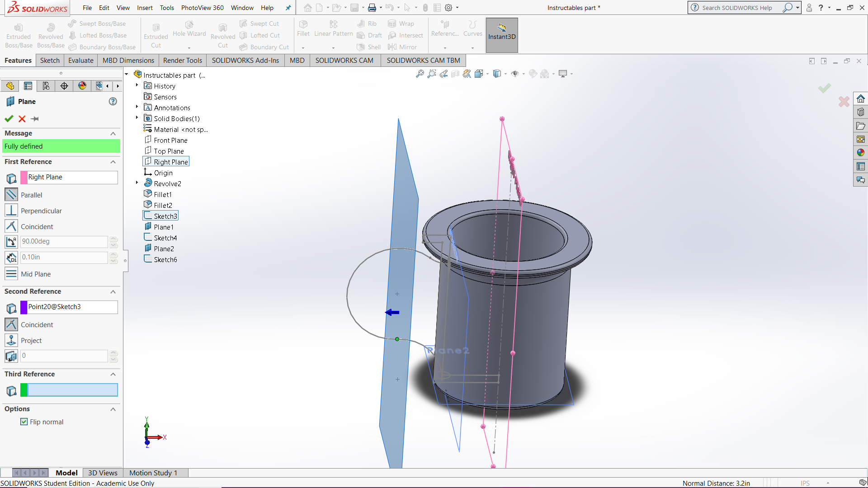Image resolution: width=868 pixels, height=488 pixels.
Task: Accept the plane with green checkmark
Action: point(9,119)
